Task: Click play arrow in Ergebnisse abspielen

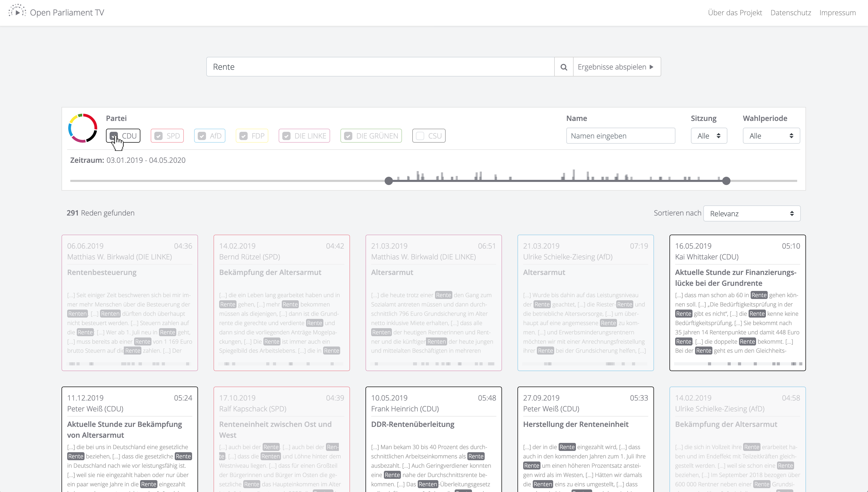Action: pyautogui.click(x=651, y=67)
